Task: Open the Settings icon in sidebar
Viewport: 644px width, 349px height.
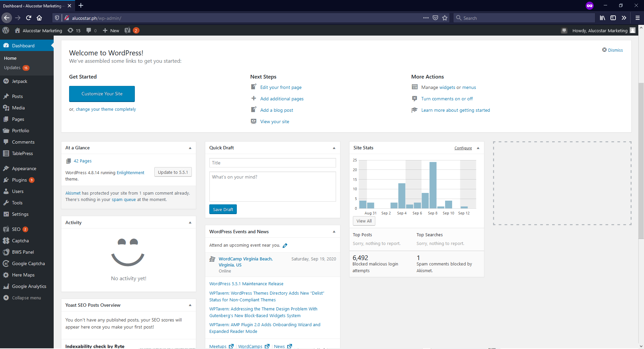Action: [x=6, y=214]
